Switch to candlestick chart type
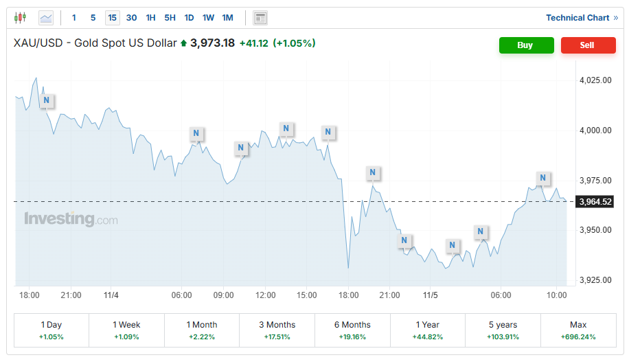The width and height of the screenshot is (629, 364). click(x=20, y=18)
